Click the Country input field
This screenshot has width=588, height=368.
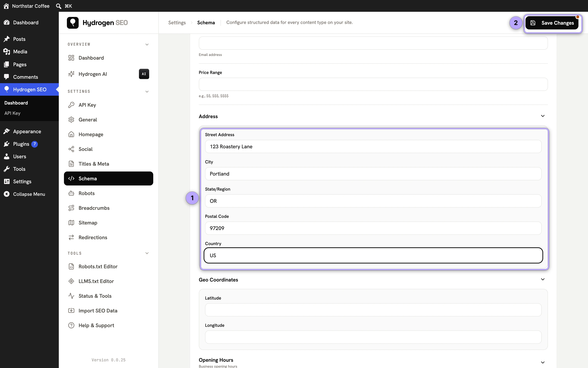373,256
